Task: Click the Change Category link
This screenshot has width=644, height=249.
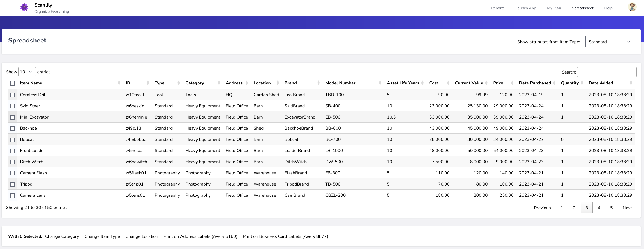Action: click(x=62, y=236)
